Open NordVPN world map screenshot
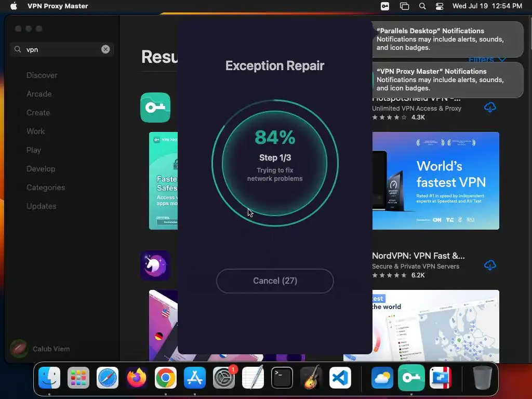532x399 pixels. [x=436, y=326]
